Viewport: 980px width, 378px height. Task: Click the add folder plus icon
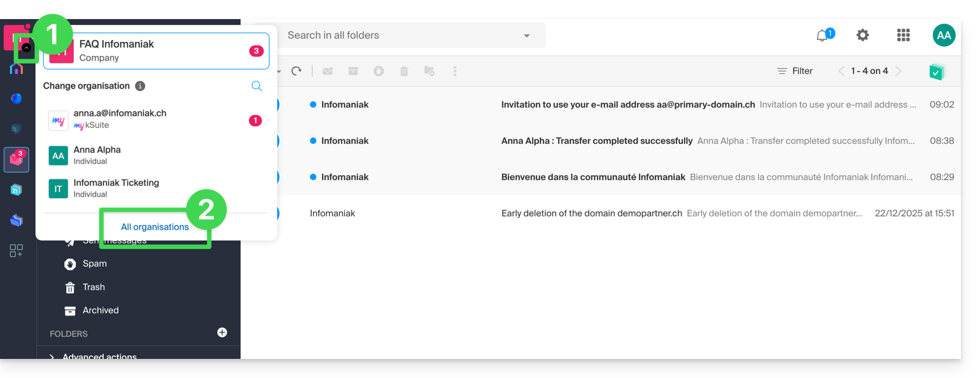pyautogui.click(x=222, y=332)
